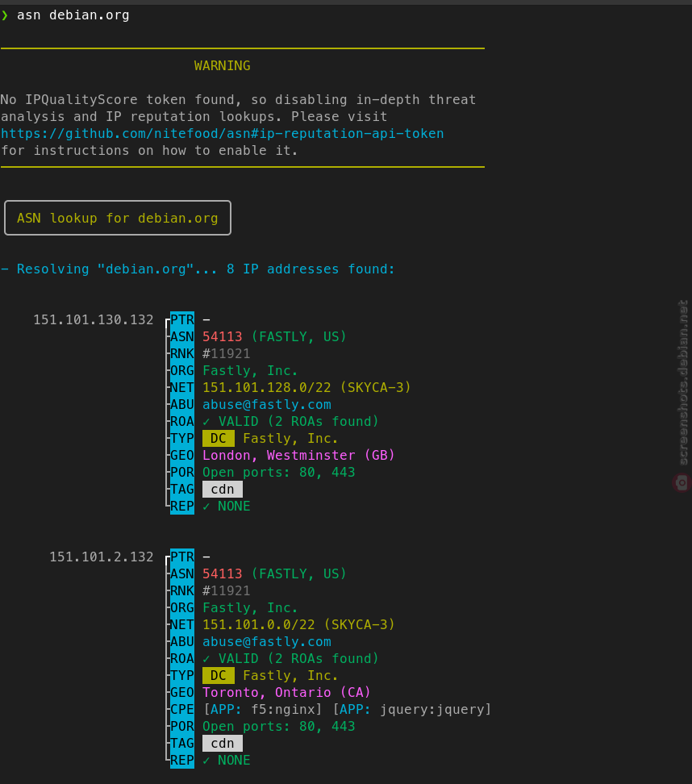Click the yellow WARNING heading
Viewport: 692px width, 784px height.
click(222, 66)
